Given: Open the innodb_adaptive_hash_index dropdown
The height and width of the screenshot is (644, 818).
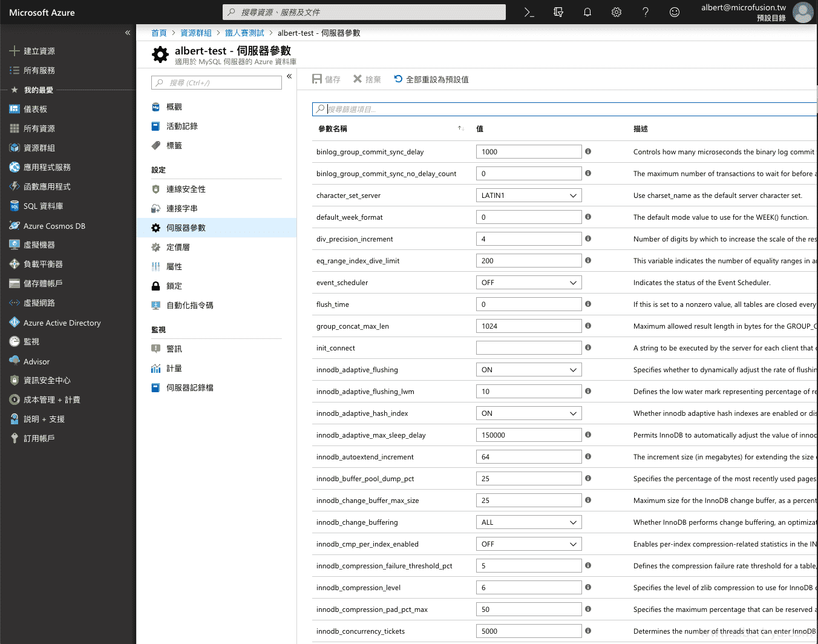Looking at the screenshot, I should click(x=529, y=413).
